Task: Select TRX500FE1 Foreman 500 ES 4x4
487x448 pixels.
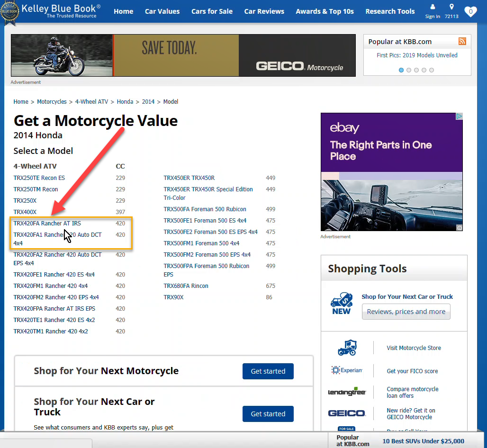Action: [x=205, y=220]
